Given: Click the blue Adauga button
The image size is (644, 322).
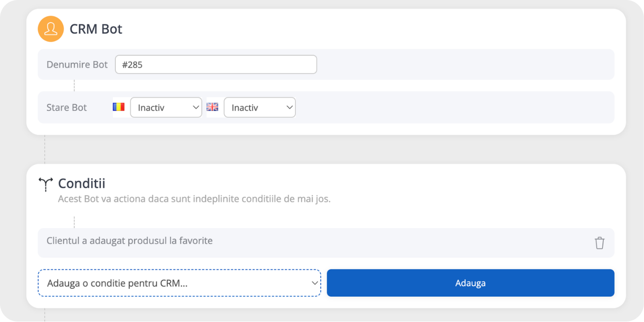Looking at the screenshot, I should click(x=471, y=283).
